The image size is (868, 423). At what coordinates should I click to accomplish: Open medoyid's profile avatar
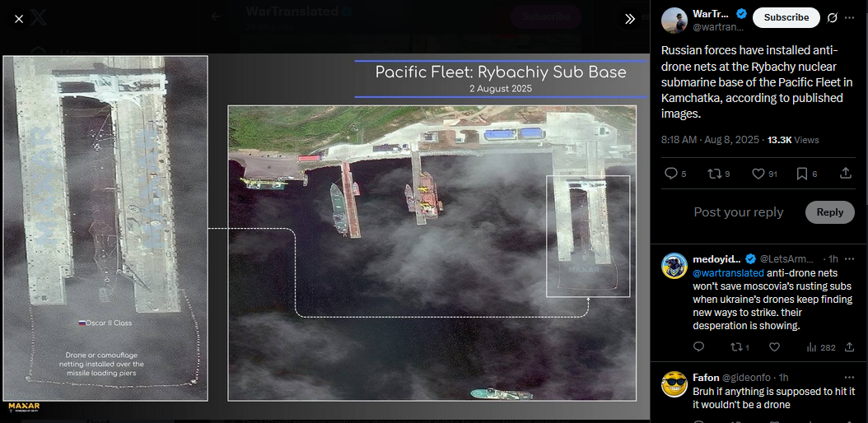(x=674, y=266)
